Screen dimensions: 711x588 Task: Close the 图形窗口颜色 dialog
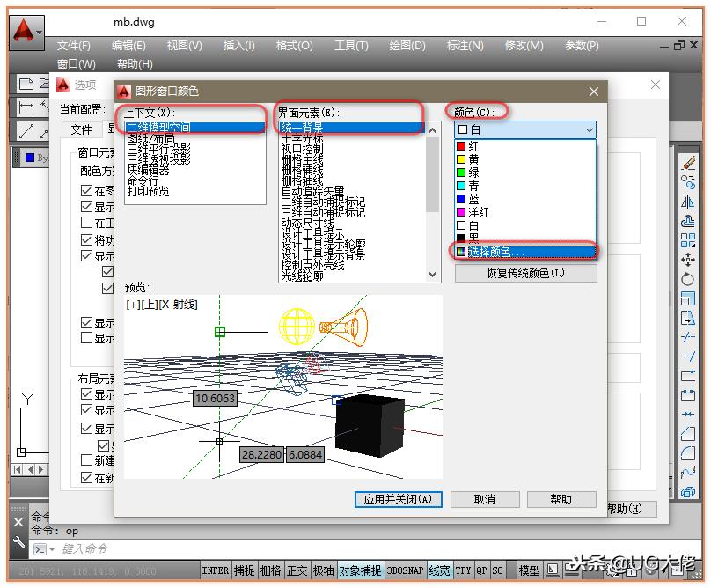(x=594, y=92)
